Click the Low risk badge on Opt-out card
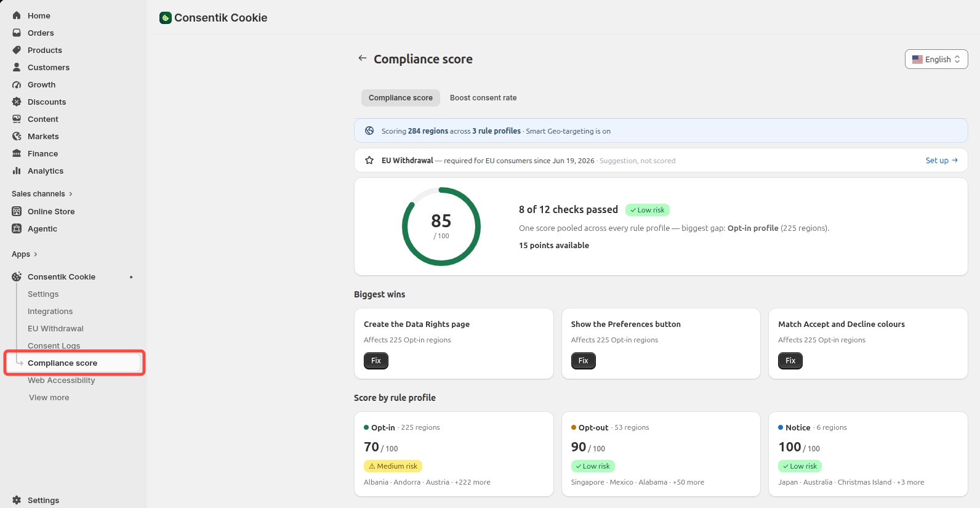The height and width of the screenshot is (508, 980). [x=593, y=466]
